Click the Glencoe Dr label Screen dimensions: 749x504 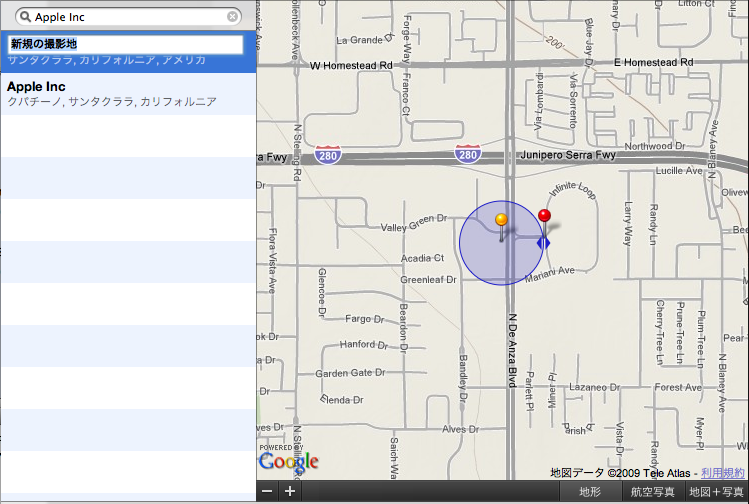(x=322, y=293)
